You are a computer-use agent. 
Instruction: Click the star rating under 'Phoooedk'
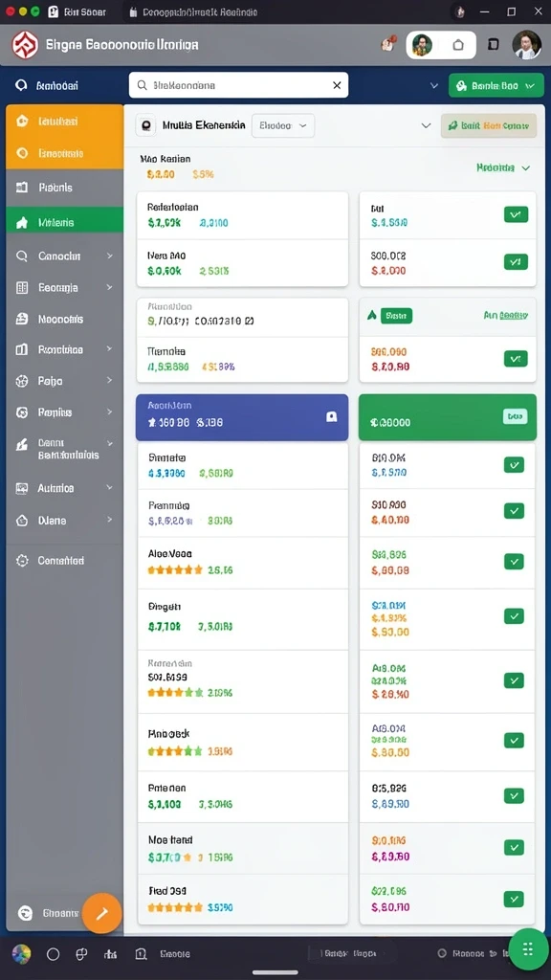click(x=175, y=751)
